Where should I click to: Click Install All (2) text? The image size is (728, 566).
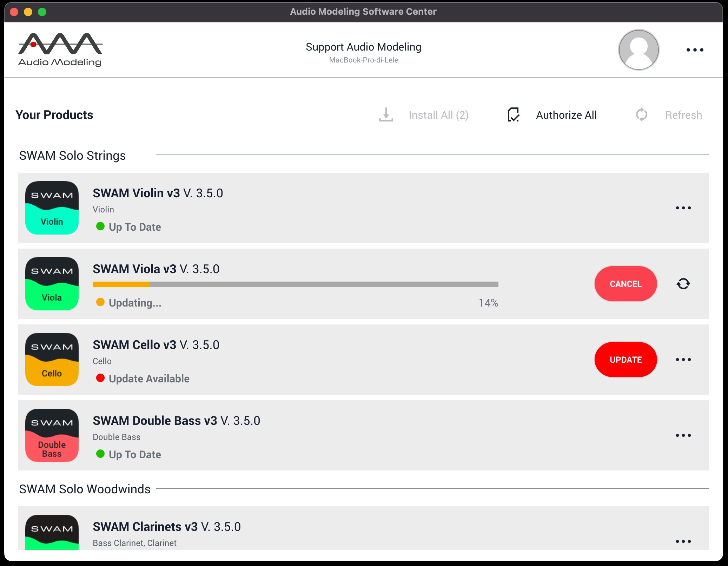pyautogui.click(x=438, y=115)
